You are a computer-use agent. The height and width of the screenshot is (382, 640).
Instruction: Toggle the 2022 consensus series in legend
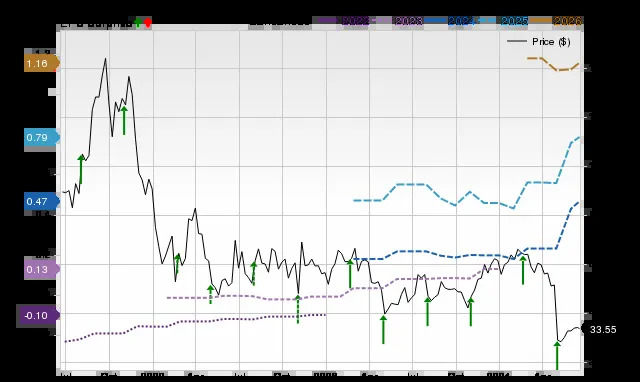click(355, 20)
